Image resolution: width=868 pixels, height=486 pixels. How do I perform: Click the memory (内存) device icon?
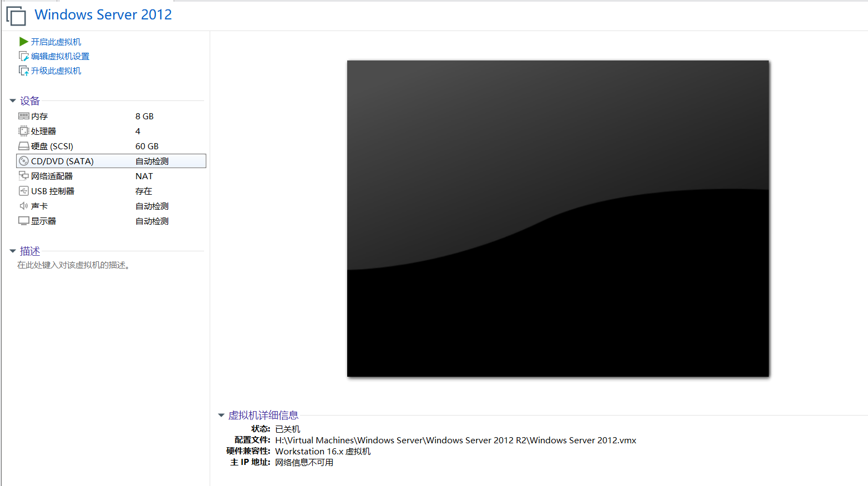tap(24, 116)
